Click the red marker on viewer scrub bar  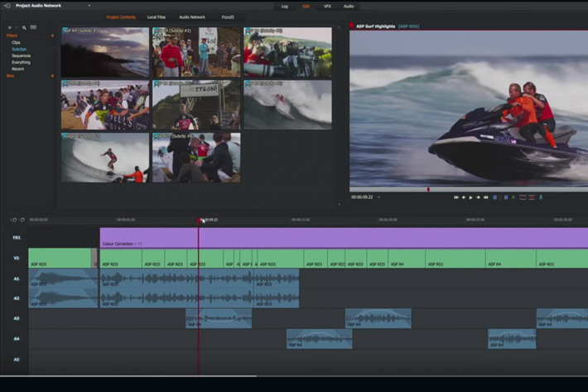coord(428,189)
